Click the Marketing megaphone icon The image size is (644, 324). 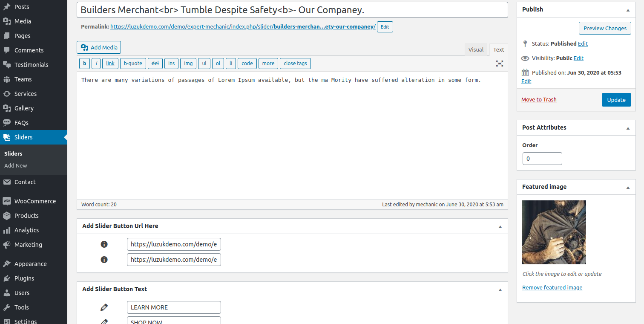(7, 245)
